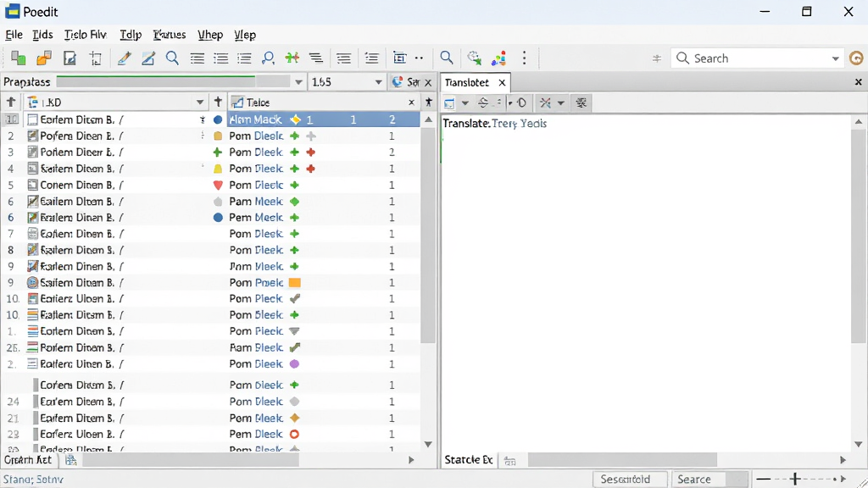Select the crop tool icon in the toolbar
Image resolution: width=868 pixels, height=488 pixels.
[x=96, y=58]
